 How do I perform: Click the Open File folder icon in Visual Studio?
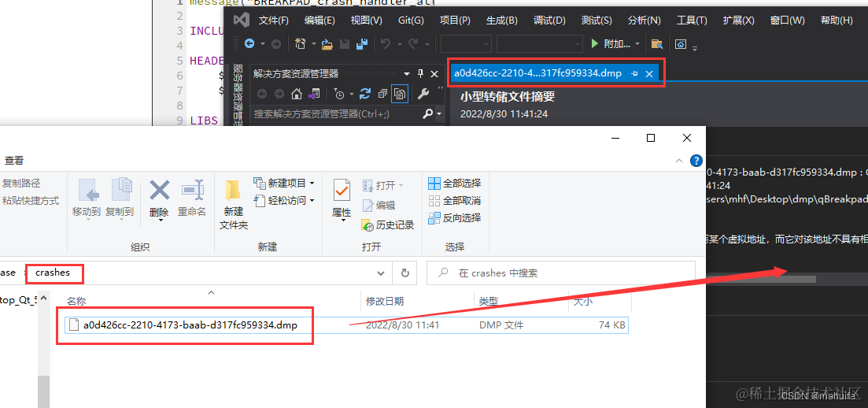(x=327, y=44)
